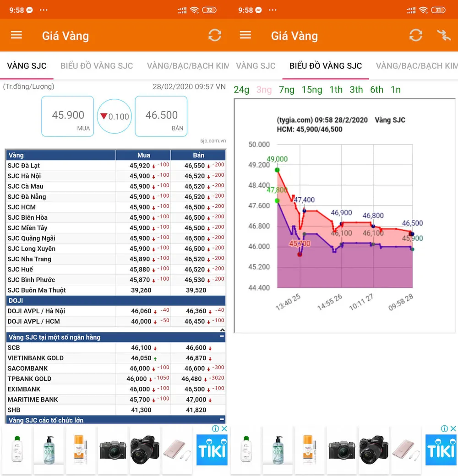Tap the SJC HCM price row

click(116, 207)
